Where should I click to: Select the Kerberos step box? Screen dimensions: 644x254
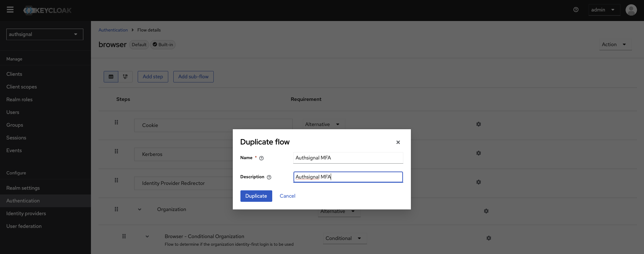(184, 154)
